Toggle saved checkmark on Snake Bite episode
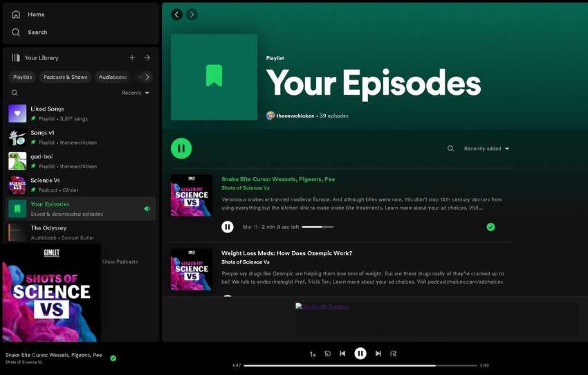The image size is (588, 375). [x=490, y=227]
